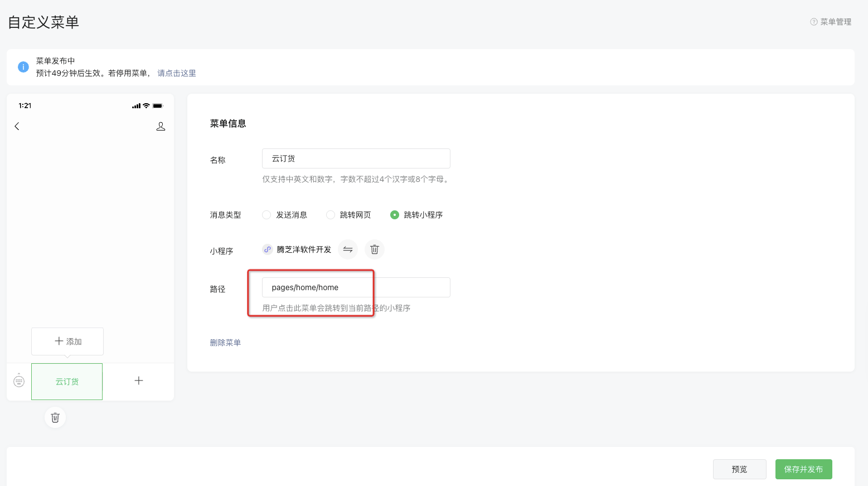Click the hint text 用户点击此菜单会跳转到当前路径的小程序
This screenshot has width=868, height=486.
click(336, 308)
